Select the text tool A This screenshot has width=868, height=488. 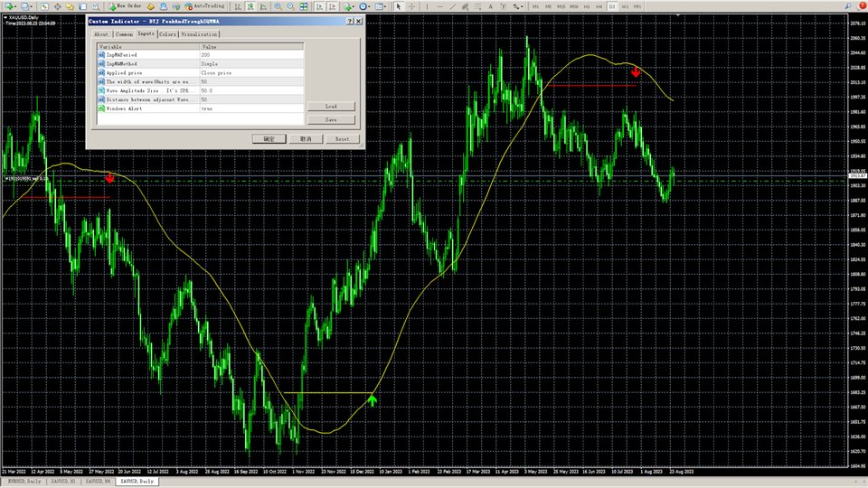click(490, 6)
